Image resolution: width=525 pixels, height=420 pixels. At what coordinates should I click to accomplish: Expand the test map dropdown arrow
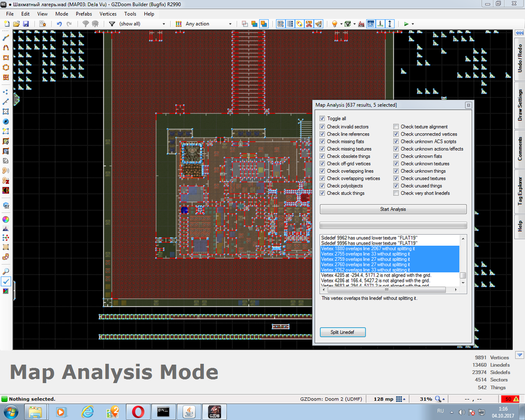[413, 24]
